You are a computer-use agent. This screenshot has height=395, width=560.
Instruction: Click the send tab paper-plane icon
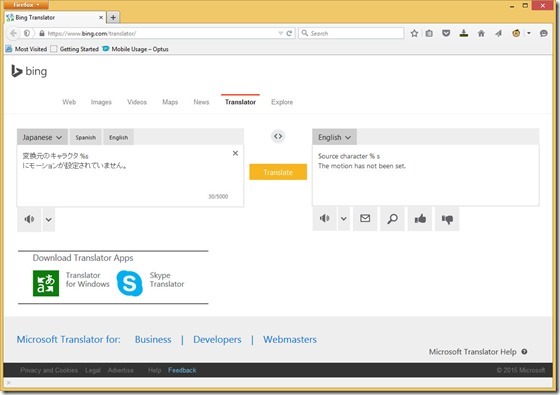(499, 34)
